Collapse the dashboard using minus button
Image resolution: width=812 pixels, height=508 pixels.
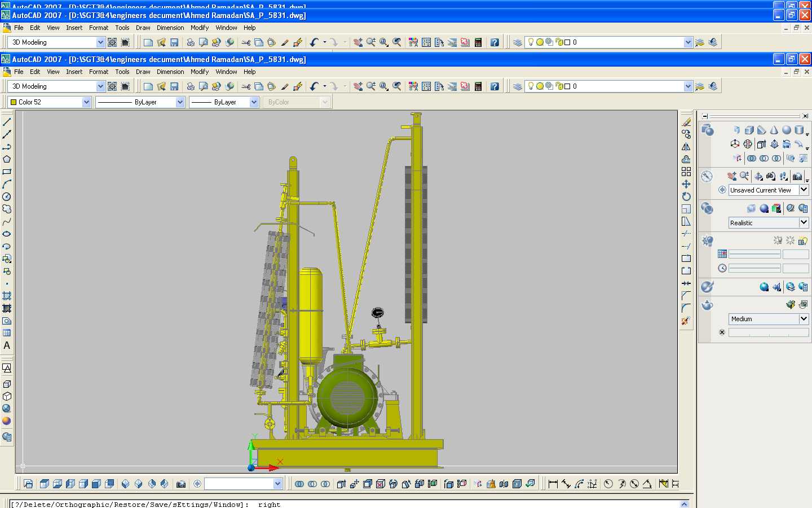[705, 116]
